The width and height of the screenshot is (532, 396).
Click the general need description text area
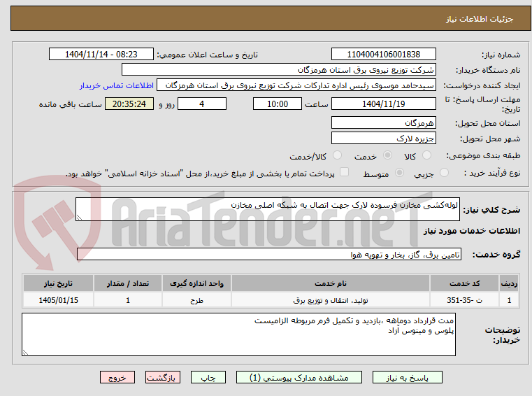click(267, 209)
